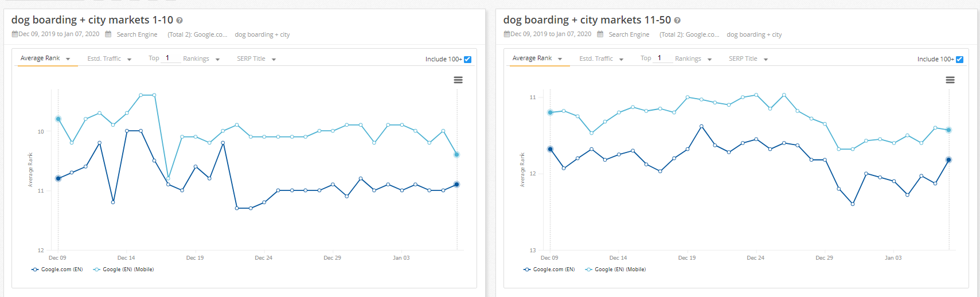The height and width of the screenshot is (297, 980).
Task: Click calendar icon before date range in 1-10 panel
Action: coord(15,34)
